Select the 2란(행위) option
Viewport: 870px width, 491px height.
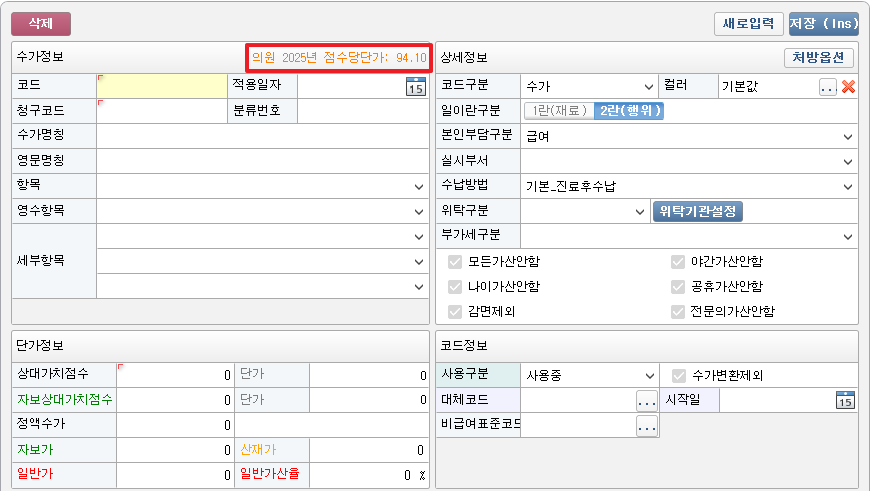[x=630, y=111]
